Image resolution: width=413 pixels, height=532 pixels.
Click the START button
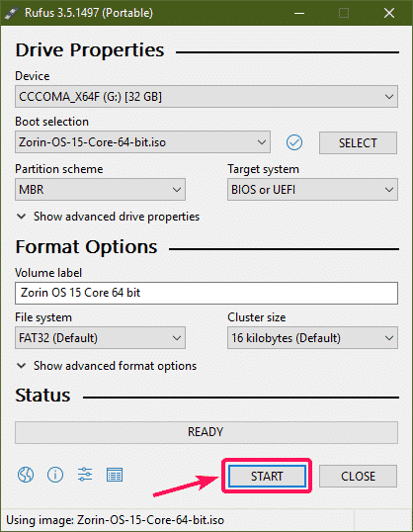point(267,476)
